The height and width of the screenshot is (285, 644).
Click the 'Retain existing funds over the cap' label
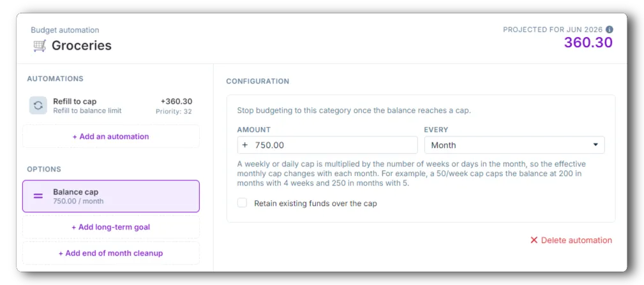coord(315,203)
